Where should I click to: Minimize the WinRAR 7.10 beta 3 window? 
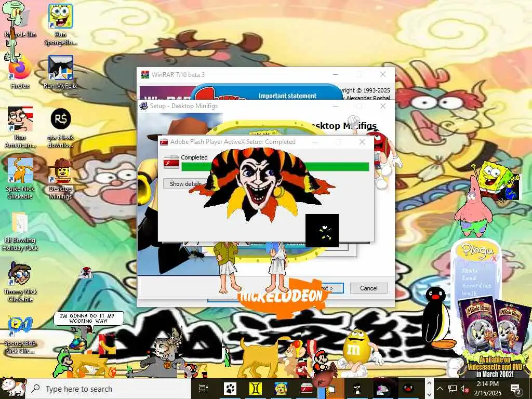click(336, 74)
